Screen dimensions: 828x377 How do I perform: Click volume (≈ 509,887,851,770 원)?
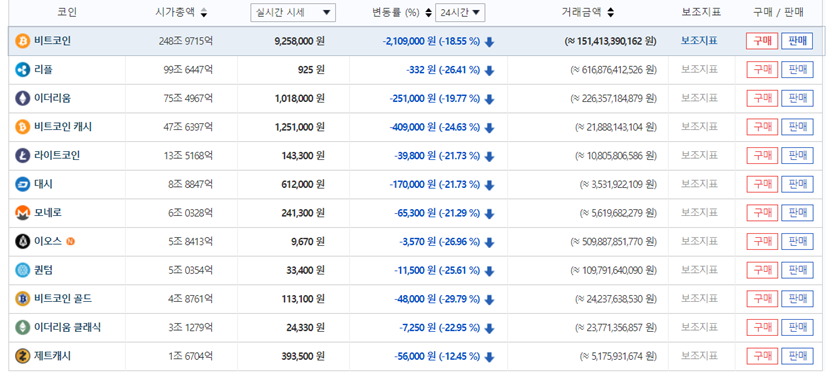(x=614, y=241)
